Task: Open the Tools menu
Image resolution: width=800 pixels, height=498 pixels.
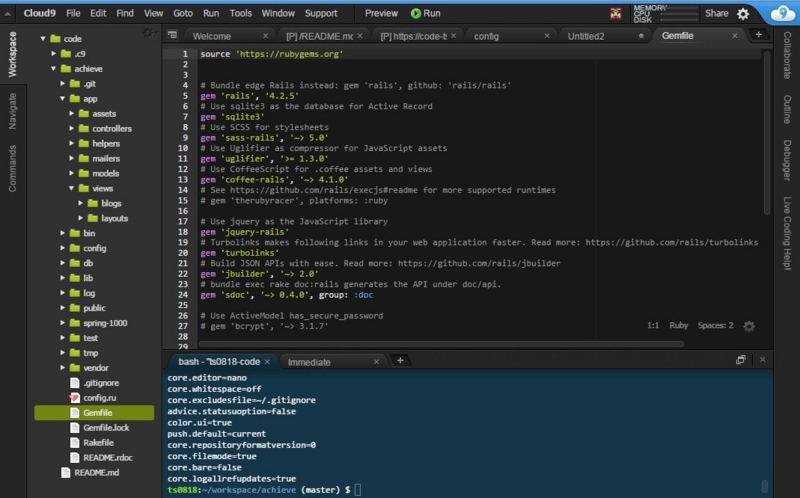Action: pos(240,13)
